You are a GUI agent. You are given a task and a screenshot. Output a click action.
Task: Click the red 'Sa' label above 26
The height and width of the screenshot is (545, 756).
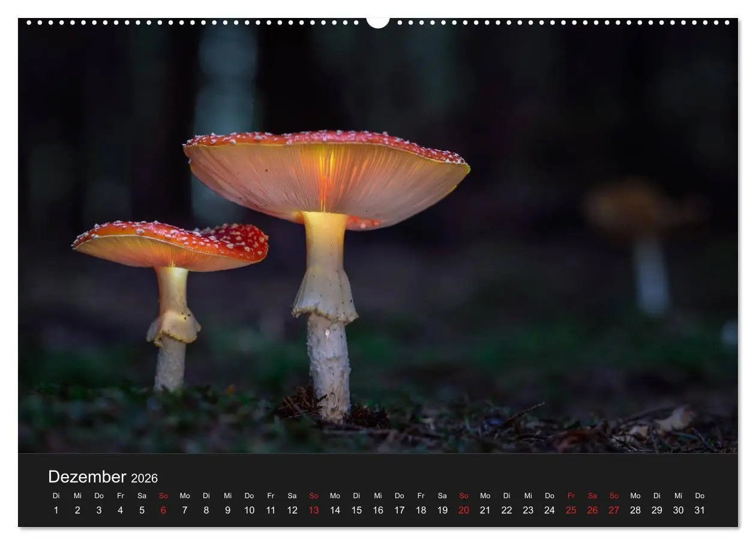[x=593, y=496]
